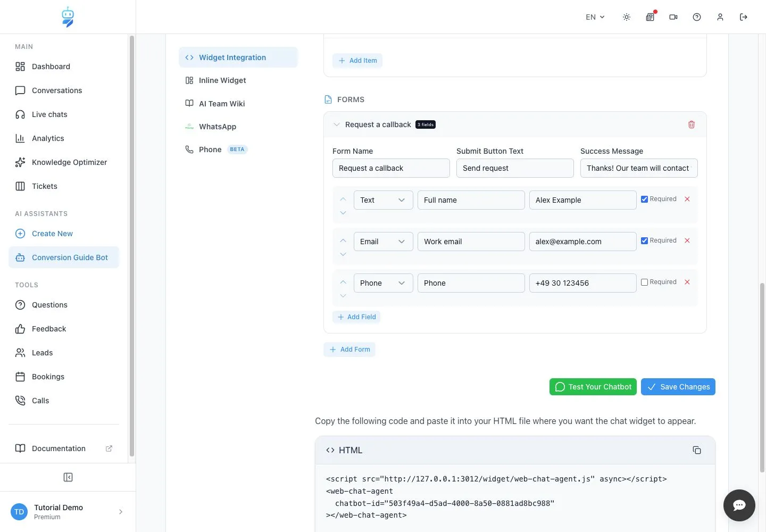Open Conversations in the sidebar
This screenshot has width=766, height=532.
click(x=64, y=90)
